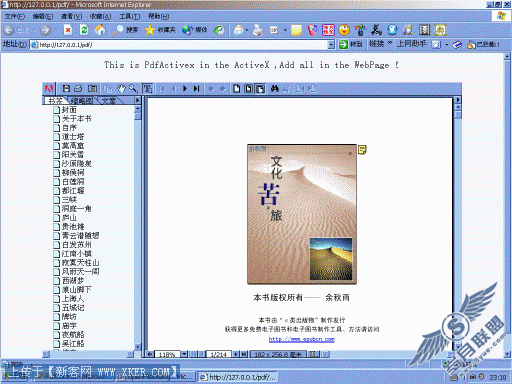Open the 工具(T) menu
Viewport: 512px width, 384px height.
pyautogui.click(x=130, y=16)
